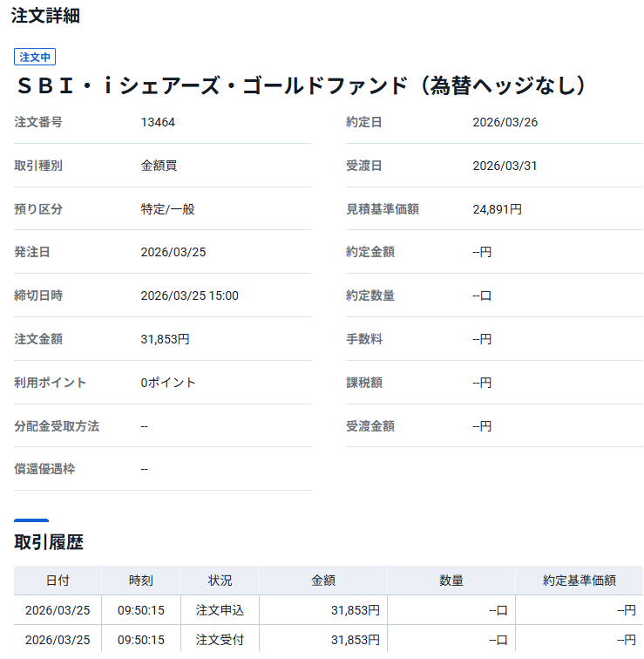
Task: Select the 注文申込 history row status
Action: click(220, 610)
